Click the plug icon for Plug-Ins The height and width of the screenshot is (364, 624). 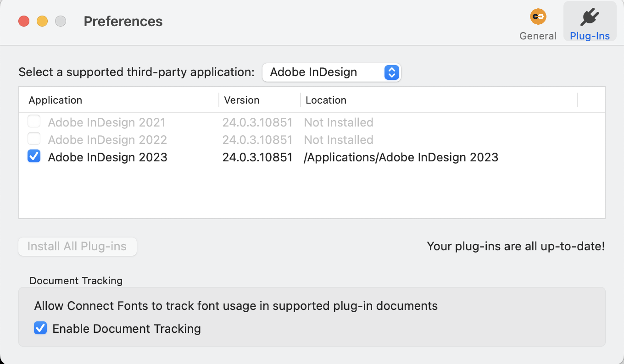[x=590, y=17]
